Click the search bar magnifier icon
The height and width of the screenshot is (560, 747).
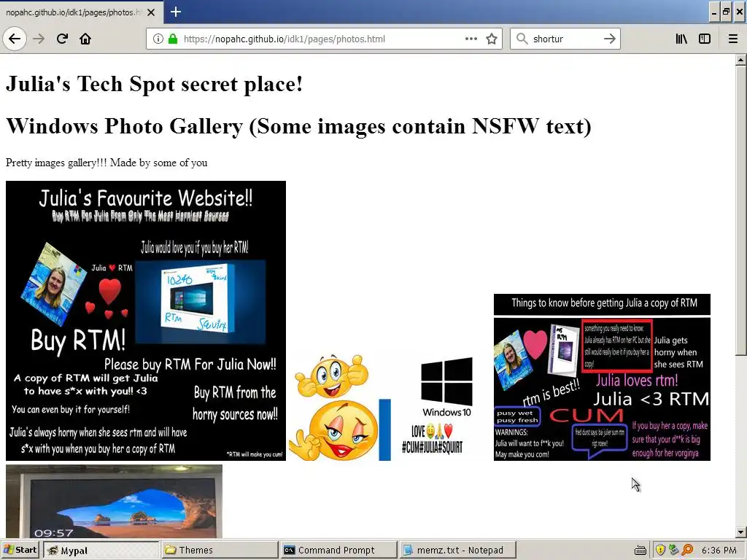522,39
